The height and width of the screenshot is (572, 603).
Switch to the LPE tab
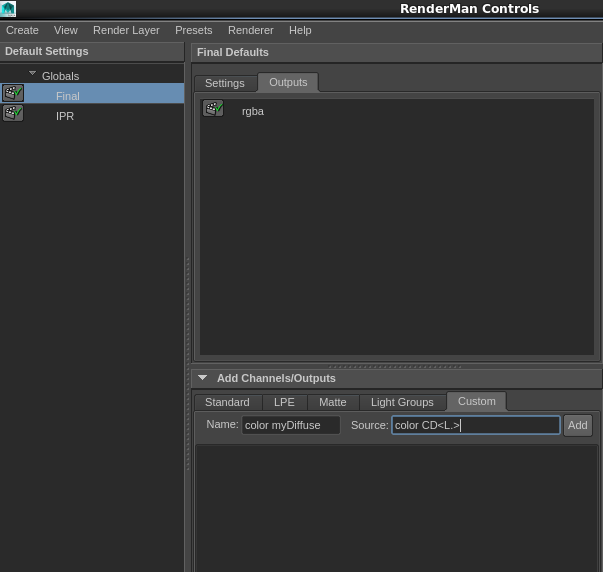click(284, 402)
